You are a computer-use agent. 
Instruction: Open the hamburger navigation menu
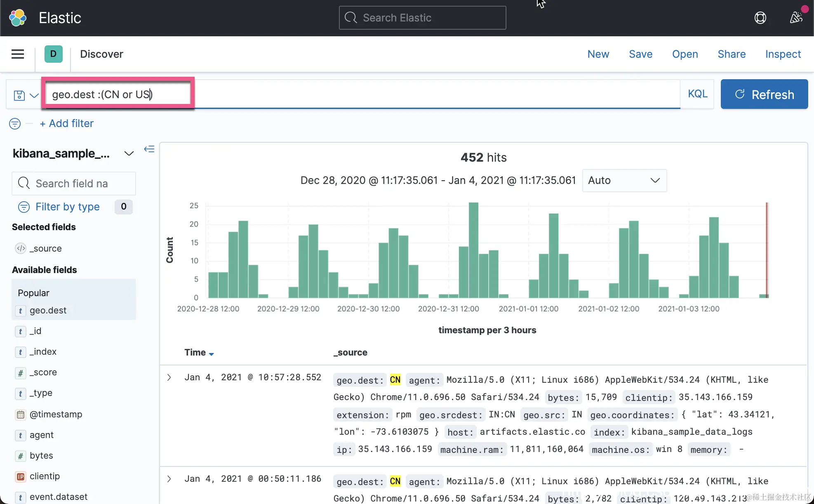click(17, 54)
